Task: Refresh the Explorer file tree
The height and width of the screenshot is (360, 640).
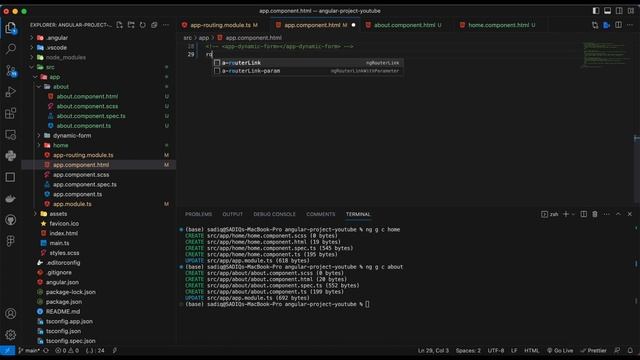Action: pyautogui.click(x=142, y=25)
